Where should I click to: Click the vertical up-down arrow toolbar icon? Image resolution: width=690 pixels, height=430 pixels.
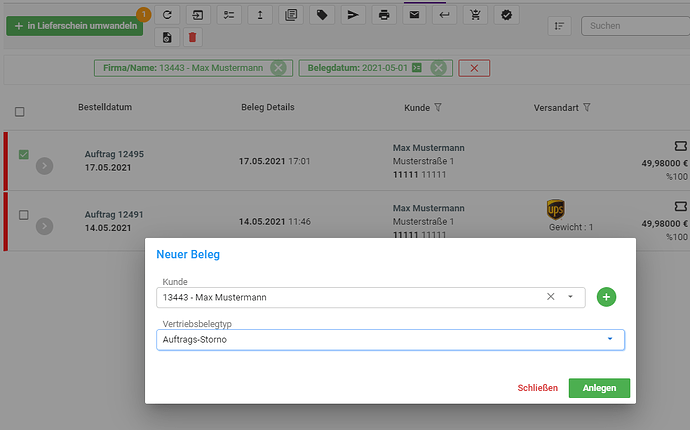tap(260, 15)
